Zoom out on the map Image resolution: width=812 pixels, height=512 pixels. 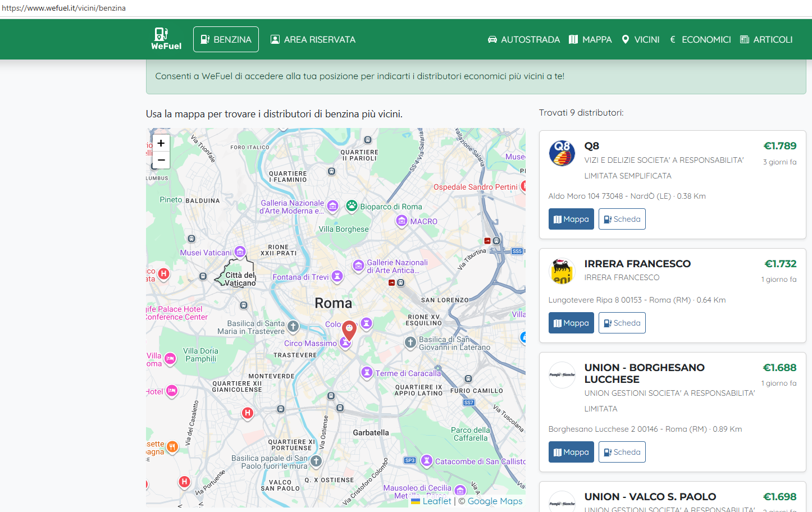coord(161,160)
